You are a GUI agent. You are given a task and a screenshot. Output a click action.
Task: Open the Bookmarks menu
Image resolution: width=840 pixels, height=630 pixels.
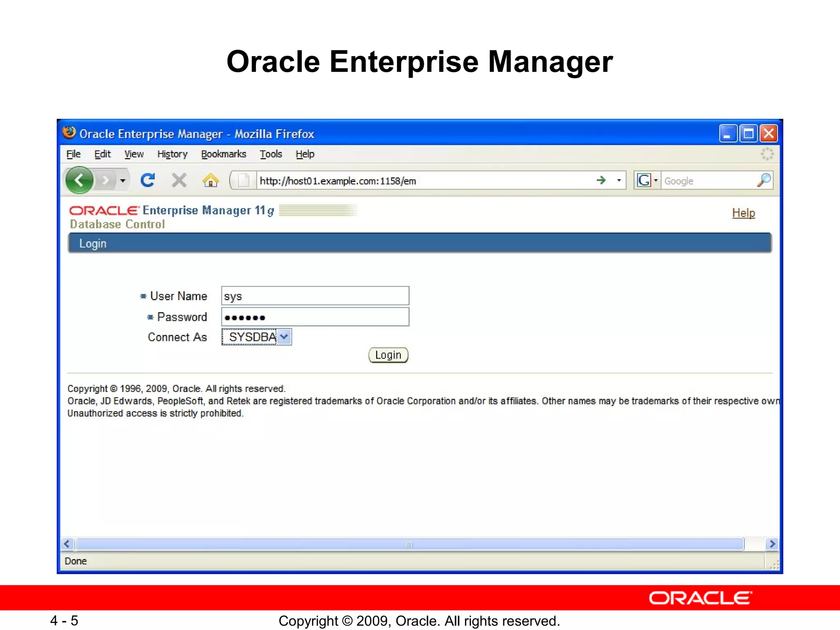(x=224, y=154)
